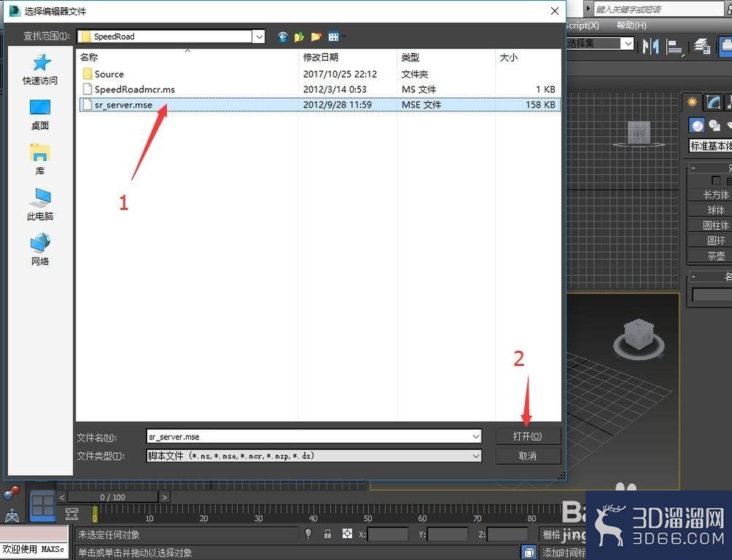This screenshot has width=732, height=560.
Task: Toggle the AutoGrid checkbox
Action: click(x=716, y=180)
